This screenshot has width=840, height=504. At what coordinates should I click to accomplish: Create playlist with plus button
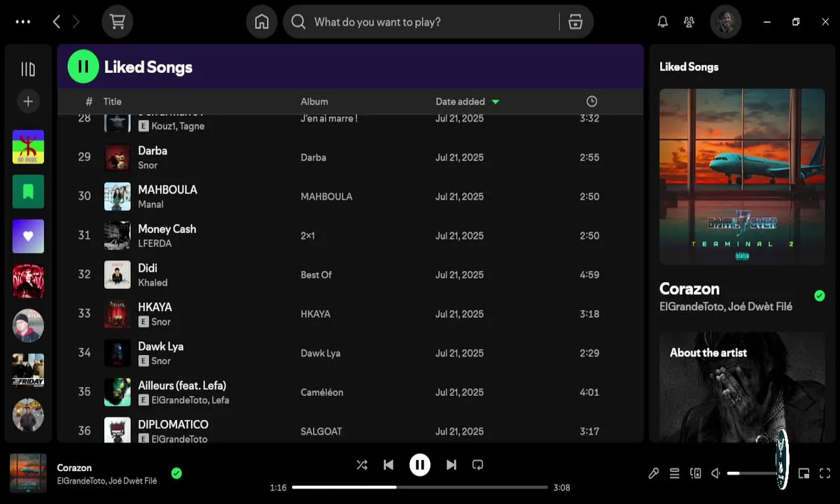tap(28, 101)
